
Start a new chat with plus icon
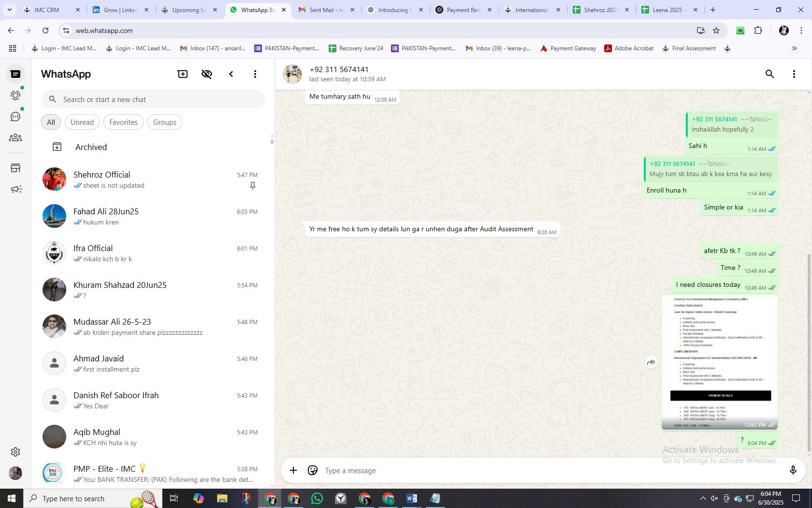click(x=183, y=74)
